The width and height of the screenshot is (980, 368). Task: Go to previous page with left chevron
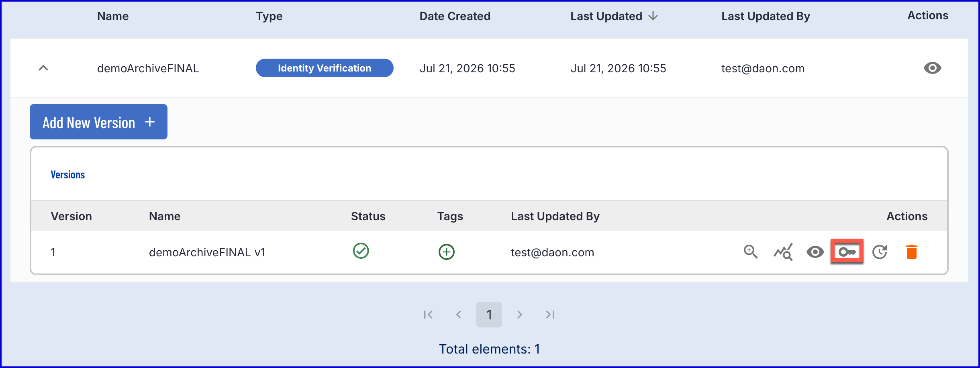point(458,315)
